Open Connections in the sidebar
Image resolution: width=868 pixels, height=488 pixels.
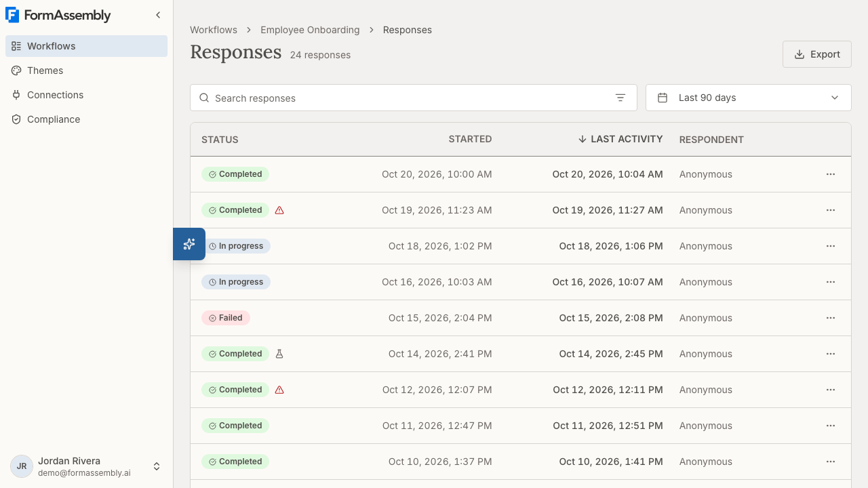click(x=87, y=95)
